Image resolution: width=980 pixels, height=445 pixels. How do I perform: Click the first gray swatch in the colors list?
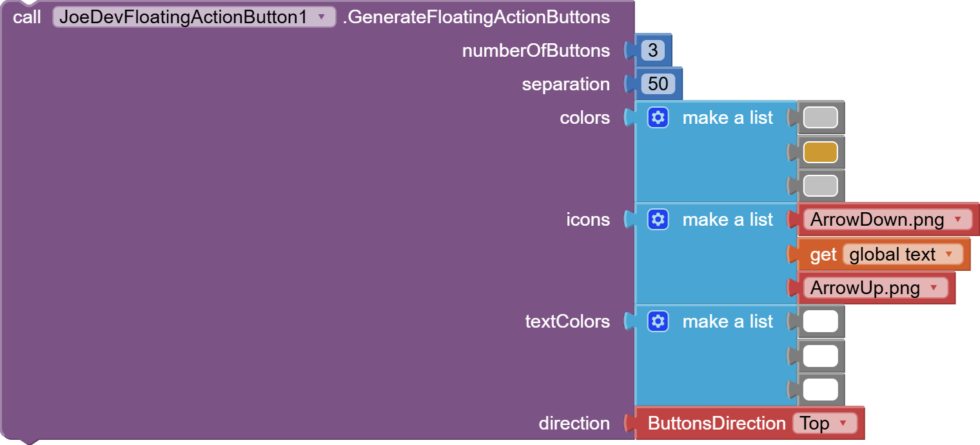pyautogui.click(x=820, y=117)
